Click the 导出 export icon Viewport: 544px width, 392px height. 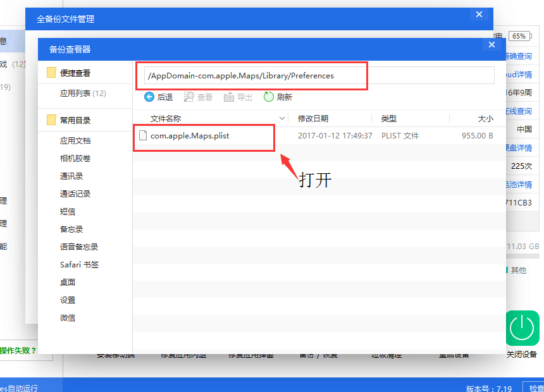[228, 97]
